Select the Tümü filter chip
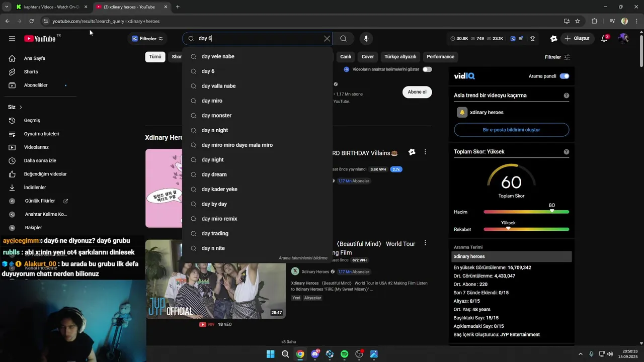 point(155,57)
